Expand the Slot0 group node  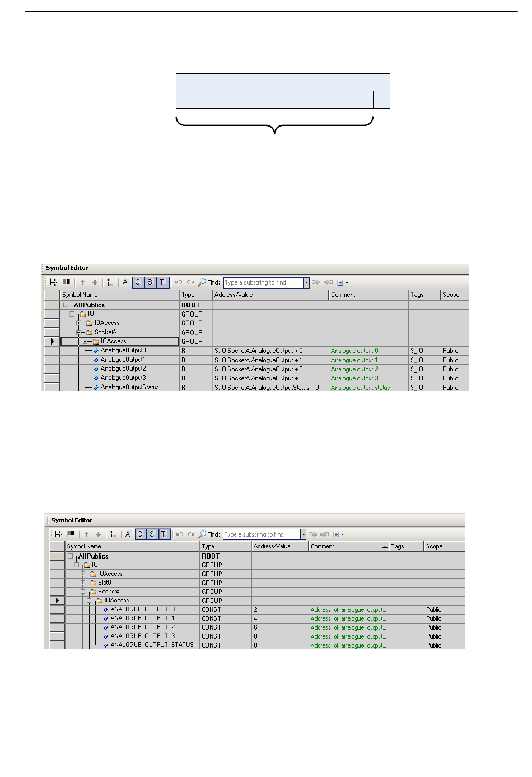click(83, 583)
